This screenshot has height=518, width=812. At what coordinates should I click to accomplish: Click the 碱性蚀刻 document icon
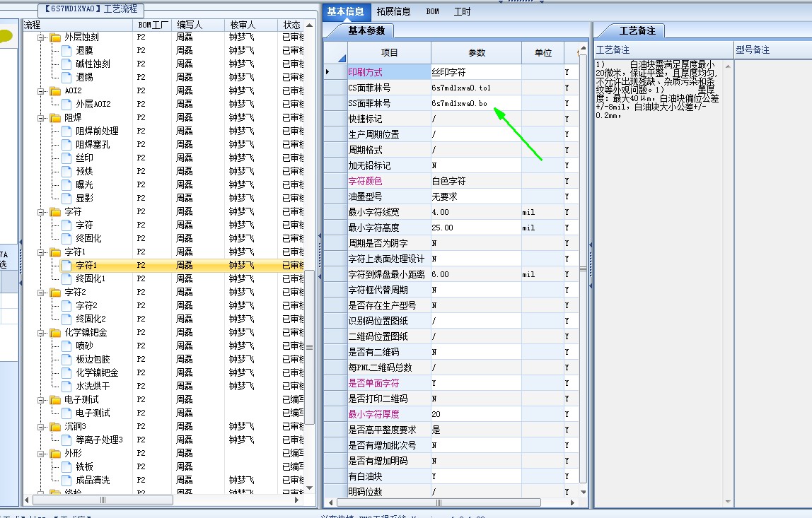pyautogui.click(x=66, y=64)
